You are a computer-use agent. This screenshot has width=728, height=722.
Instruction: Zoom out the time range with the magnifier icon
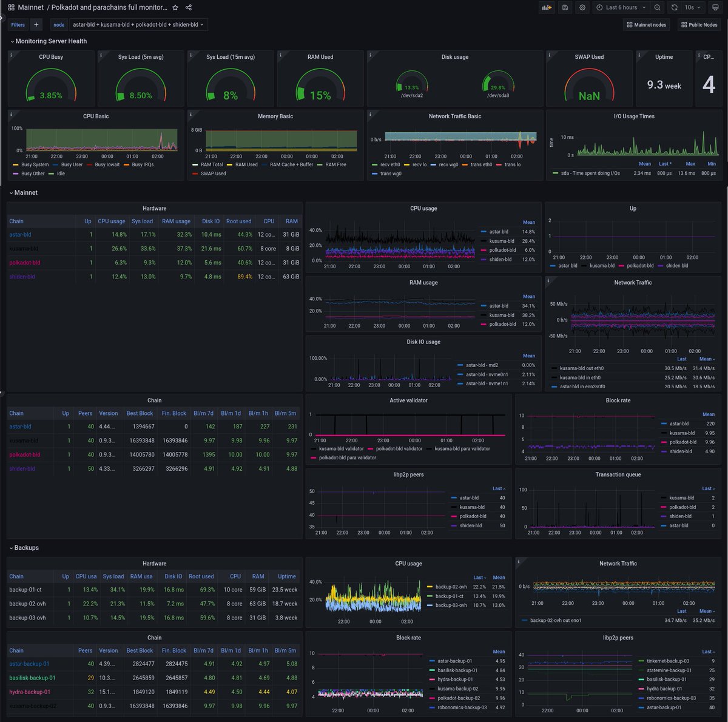[x=658, y=7]
